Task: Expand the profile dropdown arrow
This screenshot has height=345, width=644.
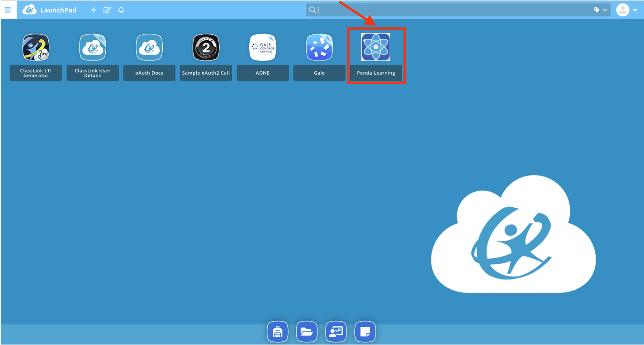Action: (x=635, y=10)
